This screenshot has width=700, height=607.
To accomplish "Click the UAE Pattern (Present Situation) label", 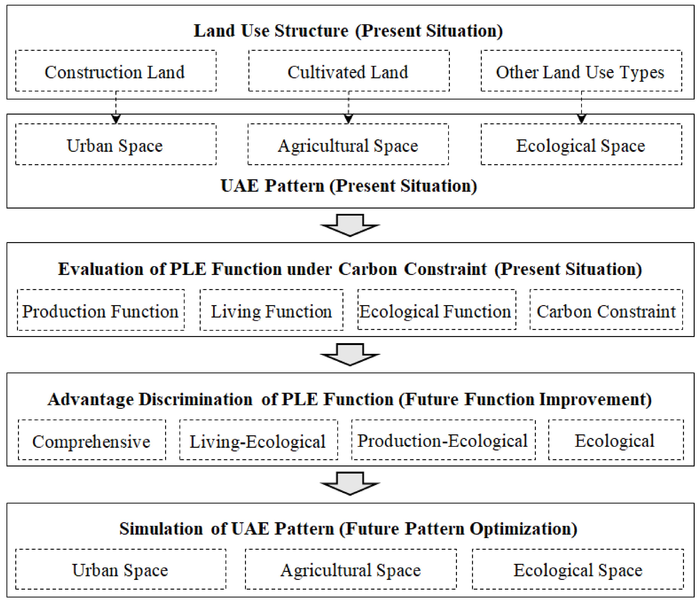I will pyautogui.click(x=349, y=186).
